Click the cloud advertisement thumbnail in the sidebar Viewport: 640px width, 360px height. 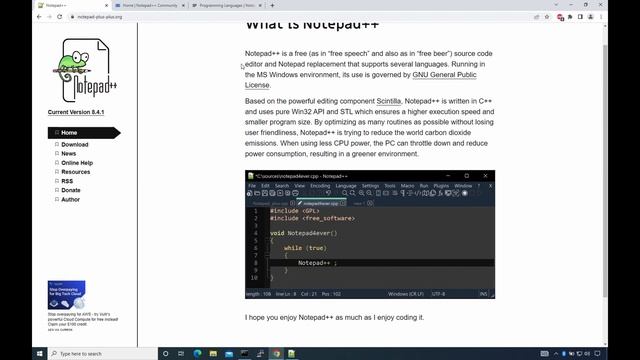coord(67,295)
